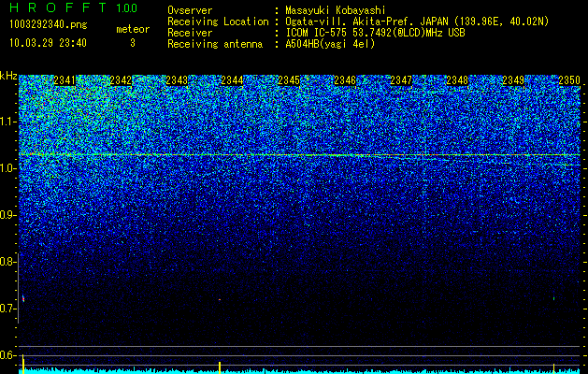Click the 'Receiver' field label
The width and height of the screenshot is (588, 374).
(190, 33)
